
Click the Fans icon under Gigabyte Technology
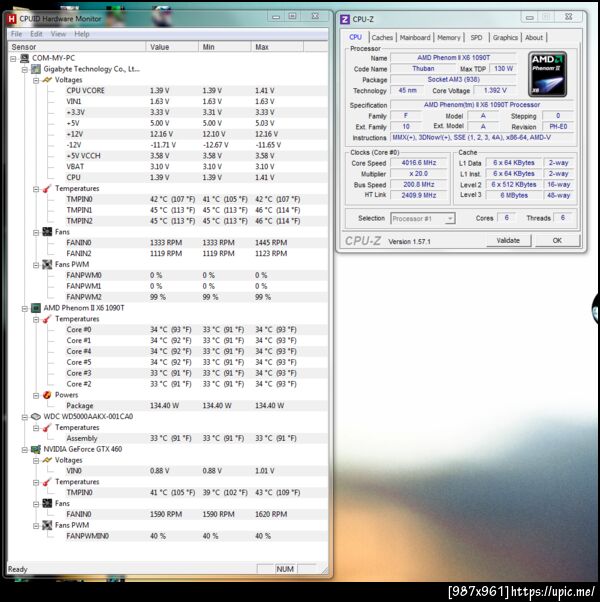pyautogui.click(x=47, y=232)
